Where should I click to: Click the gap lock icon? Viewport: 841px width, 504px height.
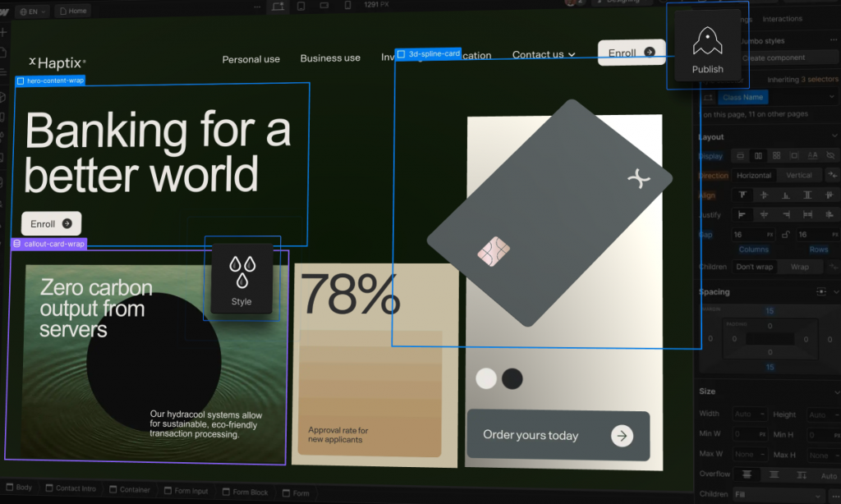tap(785, 235)
